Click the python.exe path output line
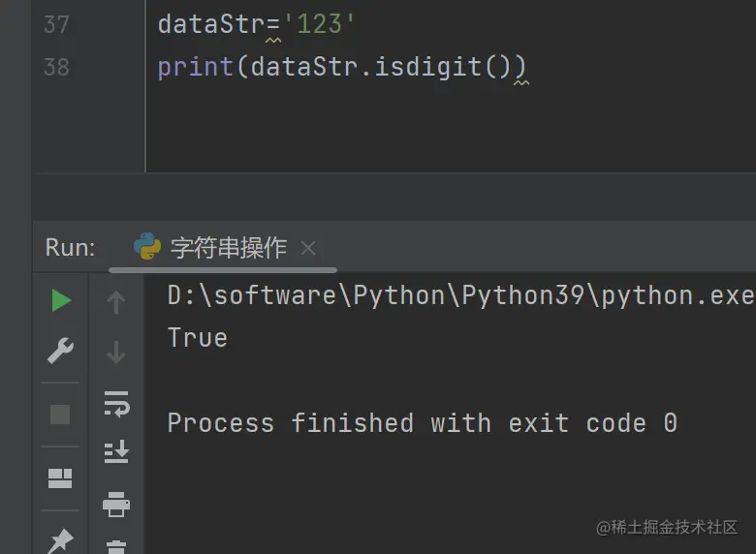Image resolution: width=756 pixels, height=554 pixels. 461,295
